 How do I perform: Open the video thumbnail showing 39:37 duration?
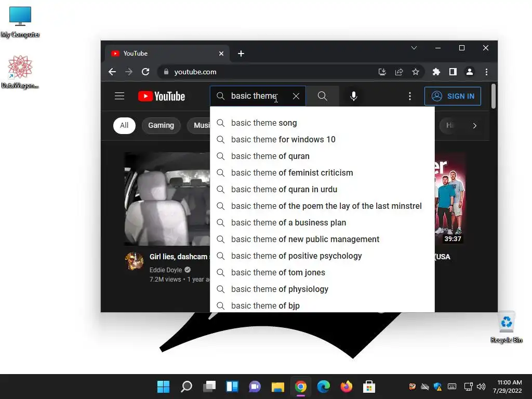pyautogui.click(x=450, y=198)
